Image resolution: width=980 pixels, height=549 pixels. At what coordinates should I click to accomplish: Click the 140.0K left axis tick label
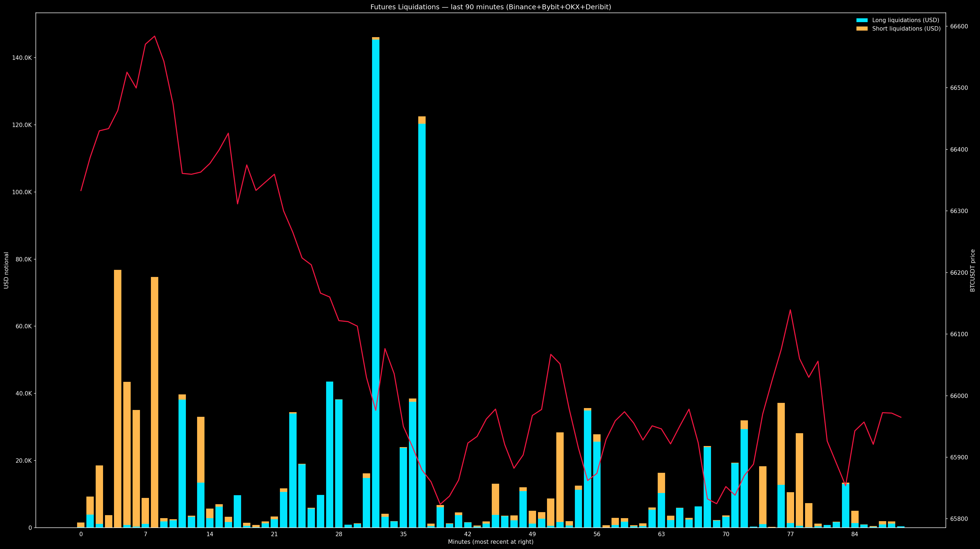click(22, 58)
